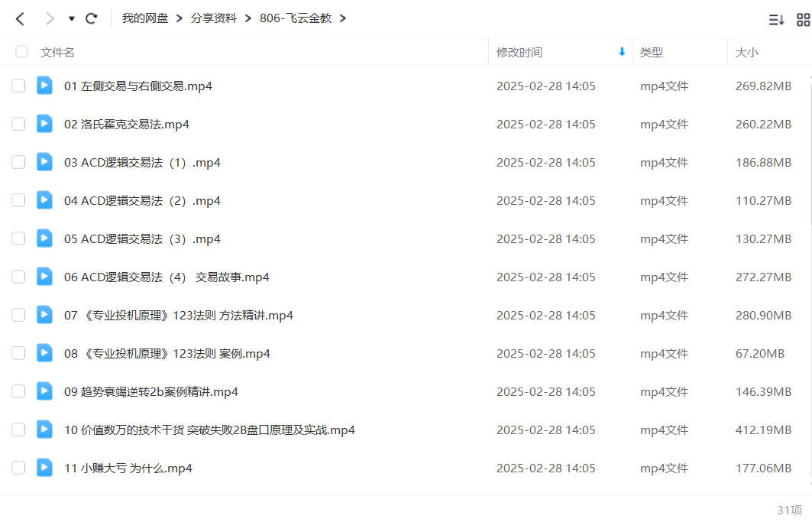Check the box for 03 ACD逻辑交易法（1）
Viewport: 812px width, 522px height.
pos(18,162)
